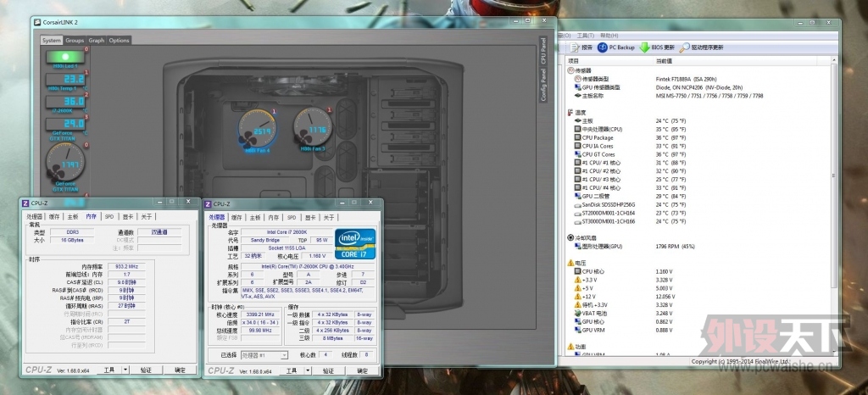This screenshot has height=395, width=868.
Task: Click the PC Backup toolbar icon
Action: click(603, 47)
